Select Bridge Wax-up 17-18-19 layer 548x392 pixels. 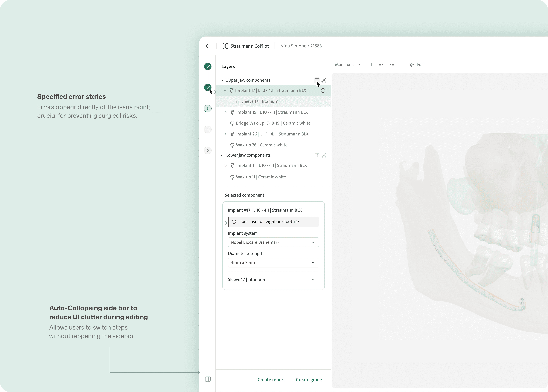(273, 123)
